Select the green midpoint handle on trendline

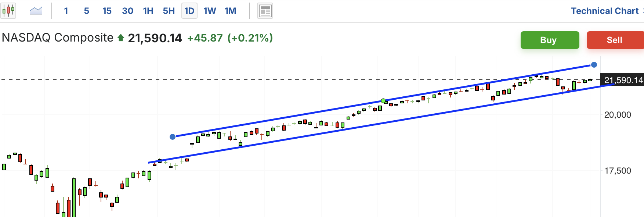coord(383,101)
